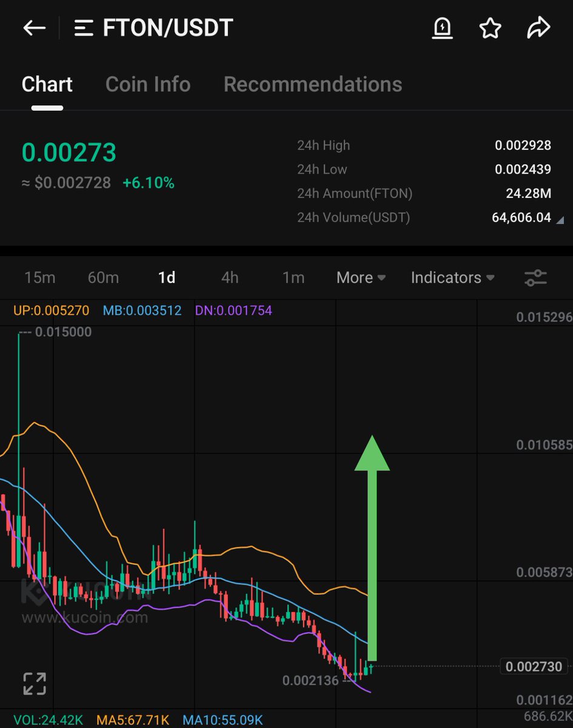Share the chart with the arrow icon
This screenshot has width=573, height=728.
click(x=538, y=27)
